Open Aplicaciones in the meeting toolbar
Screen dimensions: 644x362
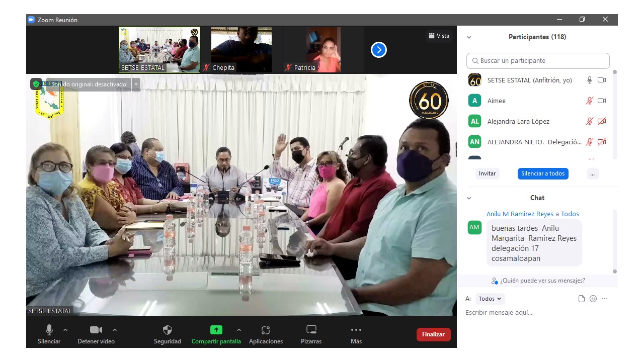pos(266,330)
